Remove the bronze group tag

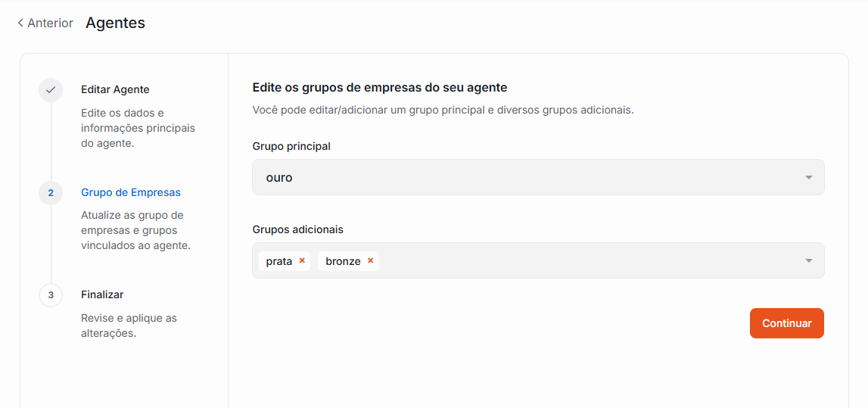point(370,260)
